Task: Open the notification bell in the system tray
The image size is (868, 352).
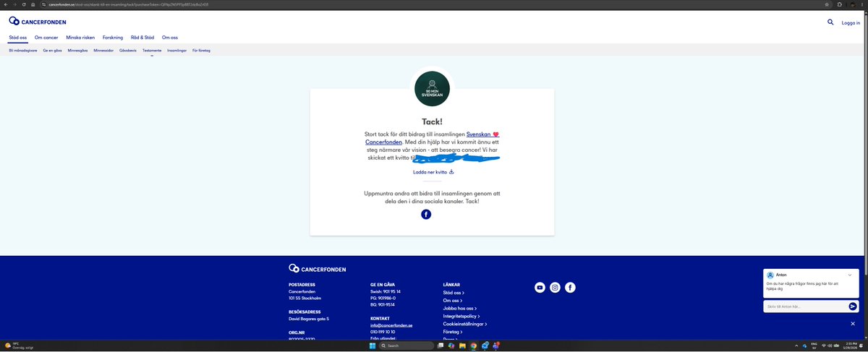Action: (x=860, y=345)
